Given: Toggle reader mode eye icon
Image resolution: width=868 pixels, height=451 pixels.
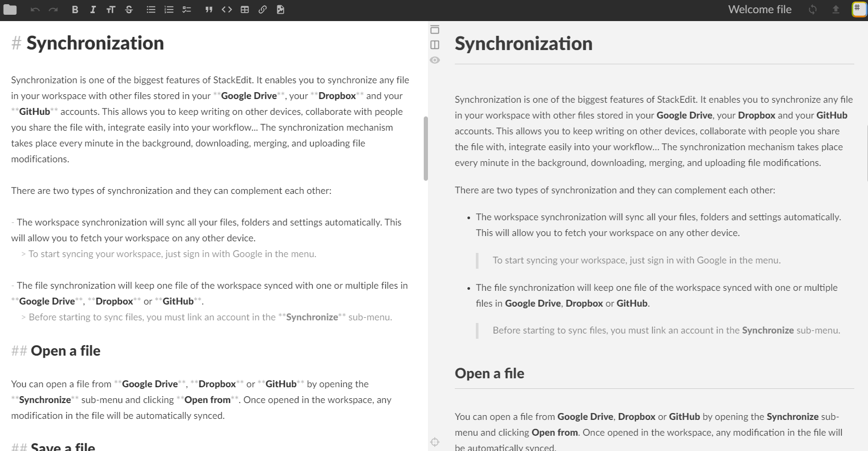Looking at the screenshot, I should pos(435,60).
